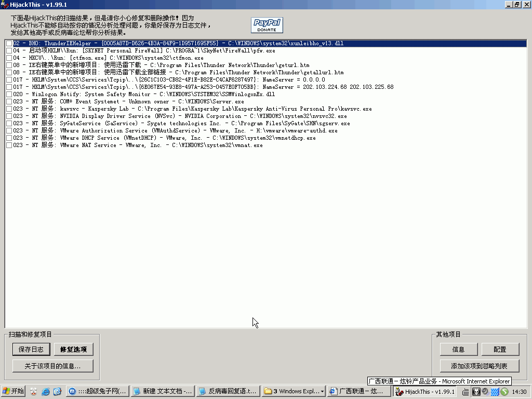Tick the VMware Authorization Service checkbox
The width and height of the screenshot is (532, 399).
click(x=9, y=130)
